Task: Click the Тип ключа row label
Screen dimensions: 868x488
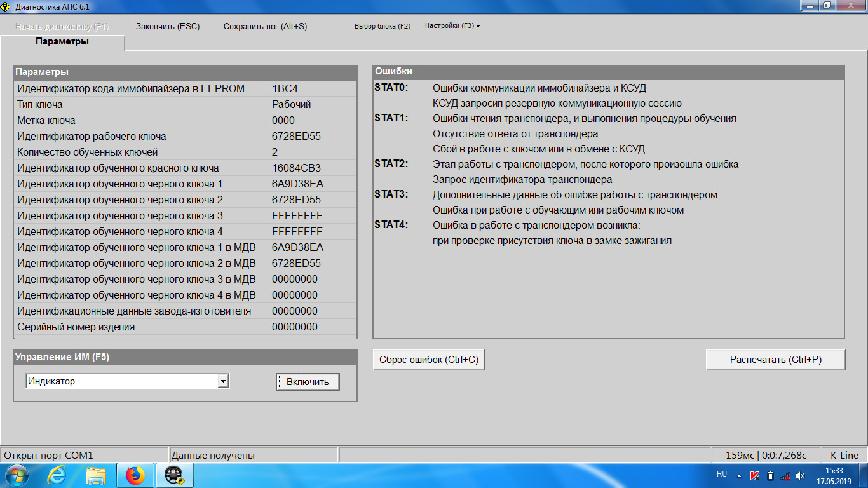Action: click(40, 105)
